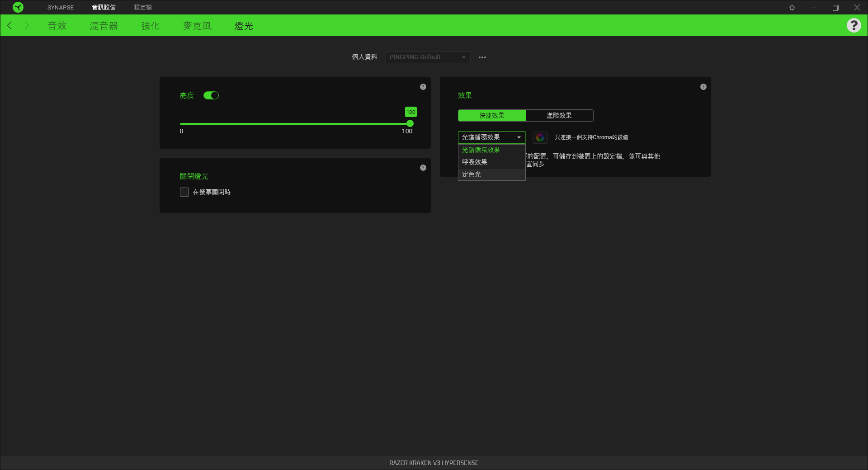Click the 只連接一個支持Chroma的設備 text
This screenshot has width=868, height=470.
(x=591, y=137)
